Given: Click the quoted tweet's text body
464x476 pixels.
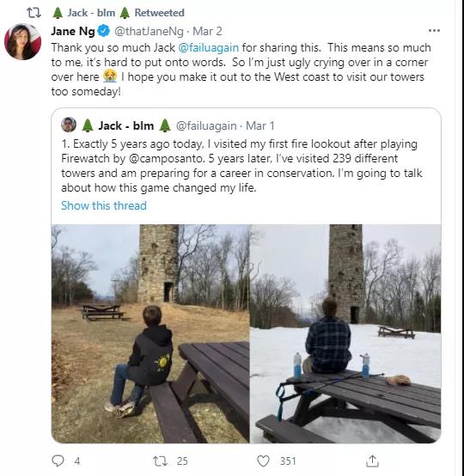Looking at the screenshot, I should tap(241, 166).
